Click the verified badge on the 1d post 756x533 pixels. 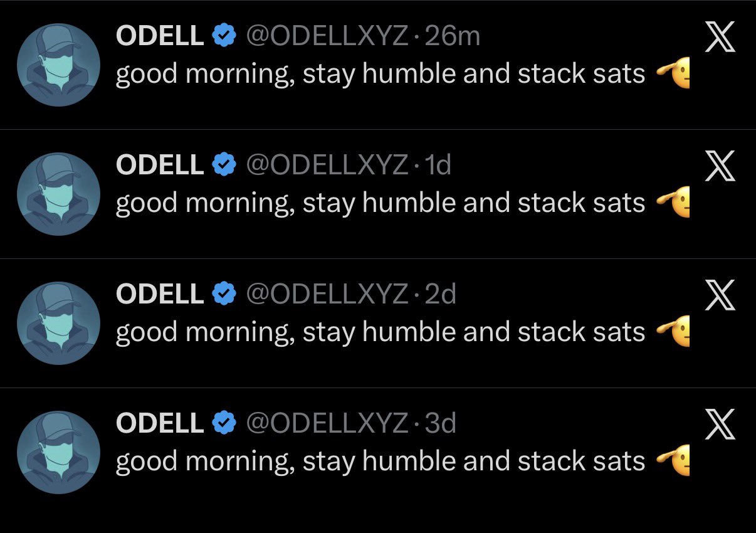[224, 165]
